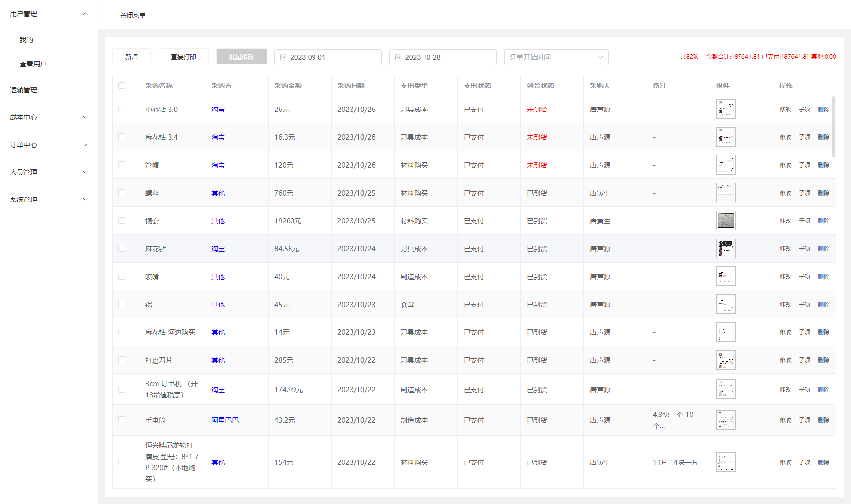Viewport: 851px width, 504px height.
Task: Click 删除 for 喷嘴 row
Action: [824, 277]
